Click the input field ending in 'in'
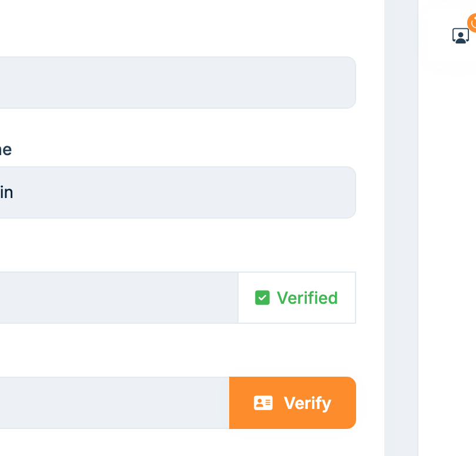This screenshot has height=456, width=476. tap(176, 193)
